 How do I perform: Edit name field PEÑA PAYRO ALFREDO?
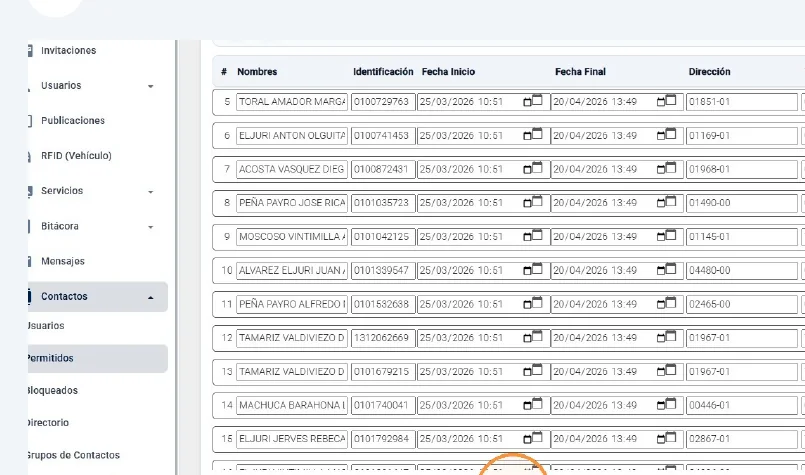[x=292, y=304]
